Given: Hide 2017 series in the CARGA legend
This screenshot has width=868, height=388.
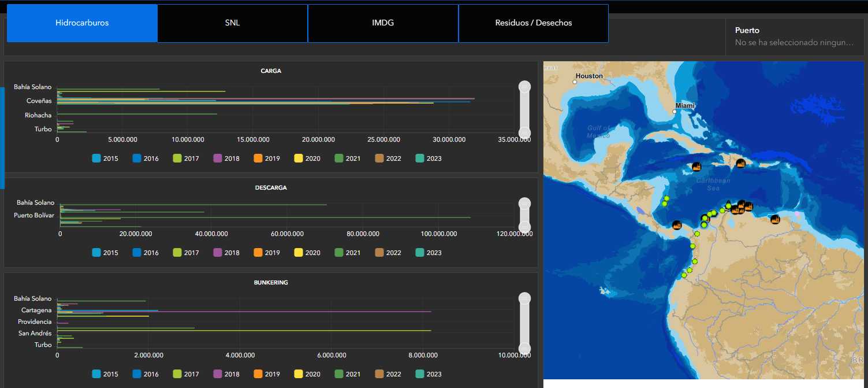Looking at the screenshot, I should pyautogui.click(x=186, y=158).
